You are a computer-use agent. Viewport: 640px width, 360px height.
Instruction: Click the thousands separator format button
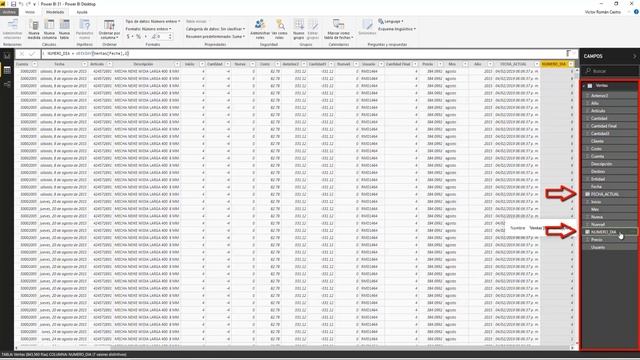[x=146, y=37]
